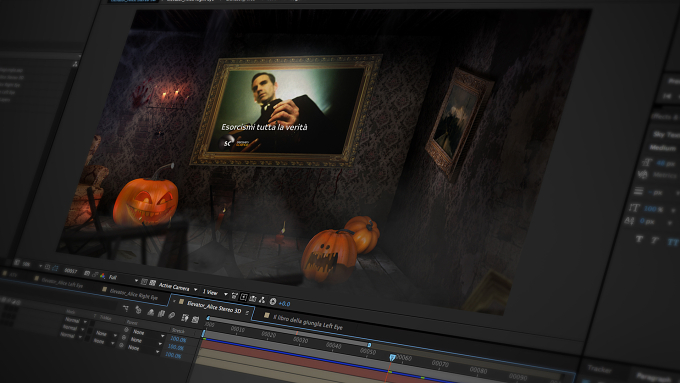Click the region of interest icon
The image size is (680, 383).
[144, 282]
